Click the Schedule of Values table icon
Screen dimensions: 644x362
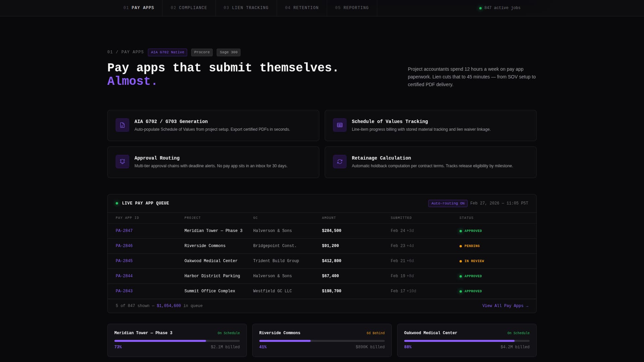pyautogui.click(x=340, y=125)
